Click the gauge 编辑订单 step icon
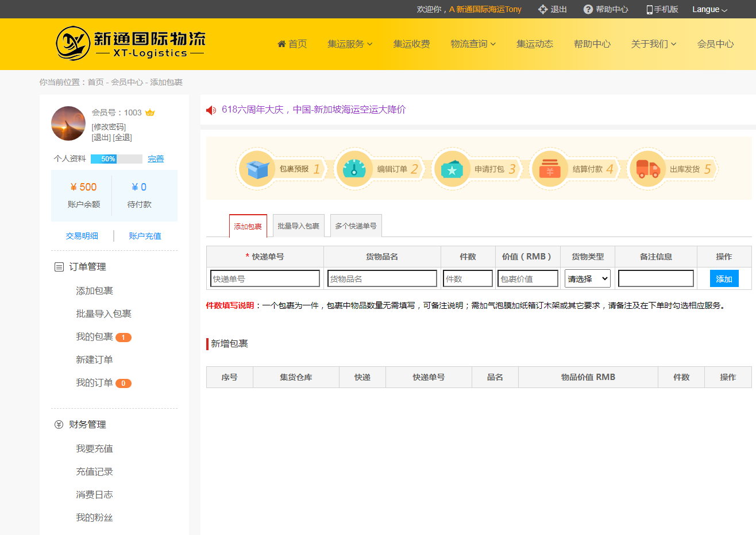The width and height of the screenshot is (756, 535). click(x=354, y=169)
